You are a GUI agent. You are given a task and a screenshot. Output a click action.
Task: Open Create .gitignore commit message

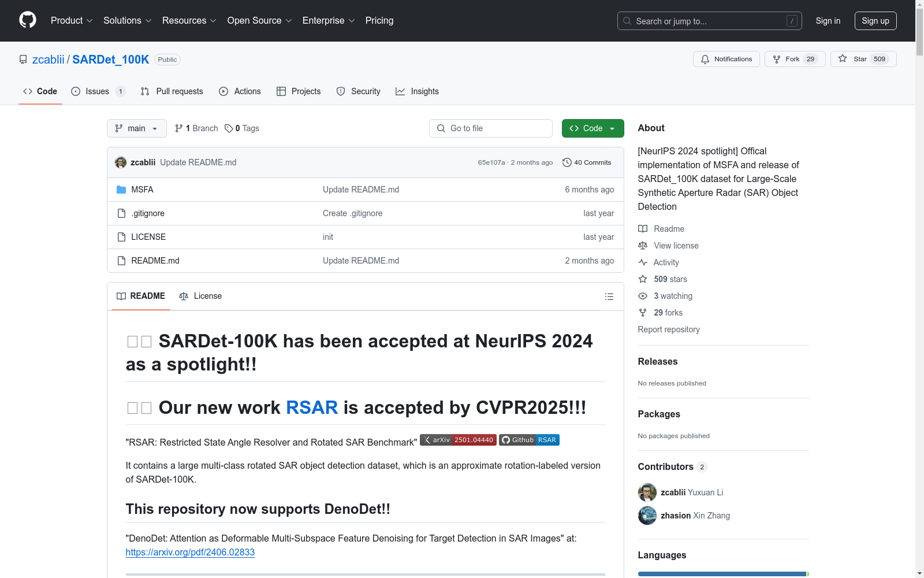[353, 213]
